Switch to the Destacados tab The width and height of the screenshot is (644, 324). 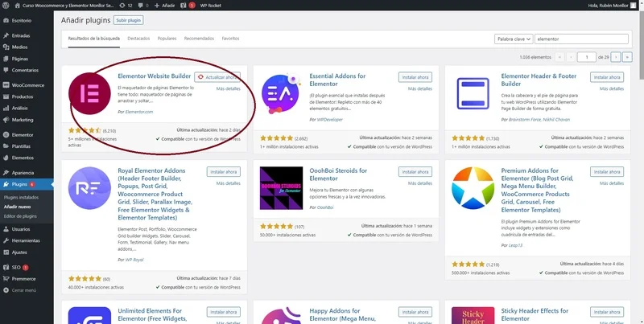point(138,38)
